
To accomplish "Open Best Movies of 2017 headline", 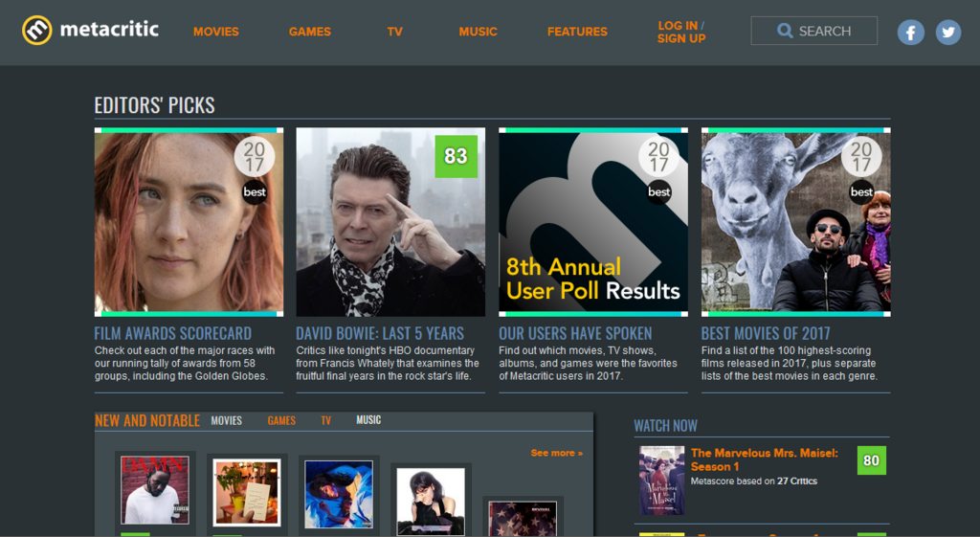I will [766, 333].
